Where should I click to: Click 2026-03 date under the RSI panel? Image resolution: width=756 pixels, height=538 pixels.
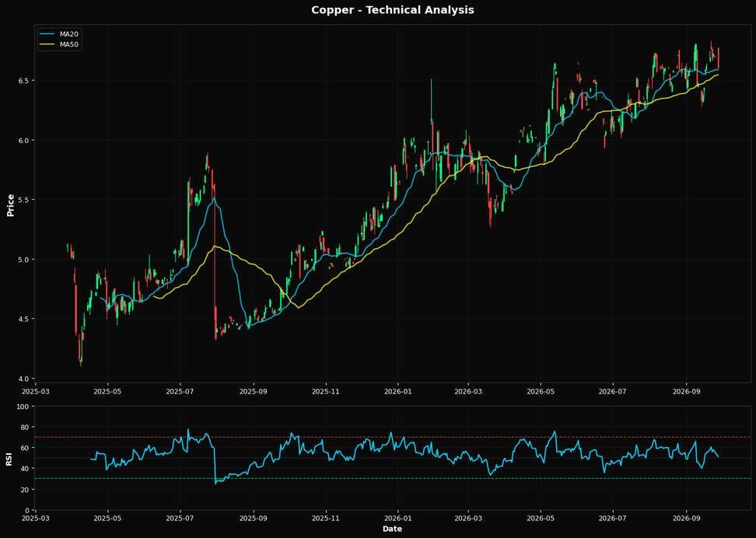(x=467, y=519)
